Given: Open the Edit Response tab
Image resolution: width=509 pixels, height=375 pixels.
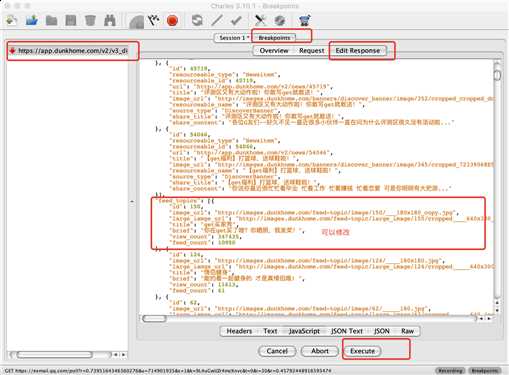Looking at the screenshot, I should click(358, 51).
